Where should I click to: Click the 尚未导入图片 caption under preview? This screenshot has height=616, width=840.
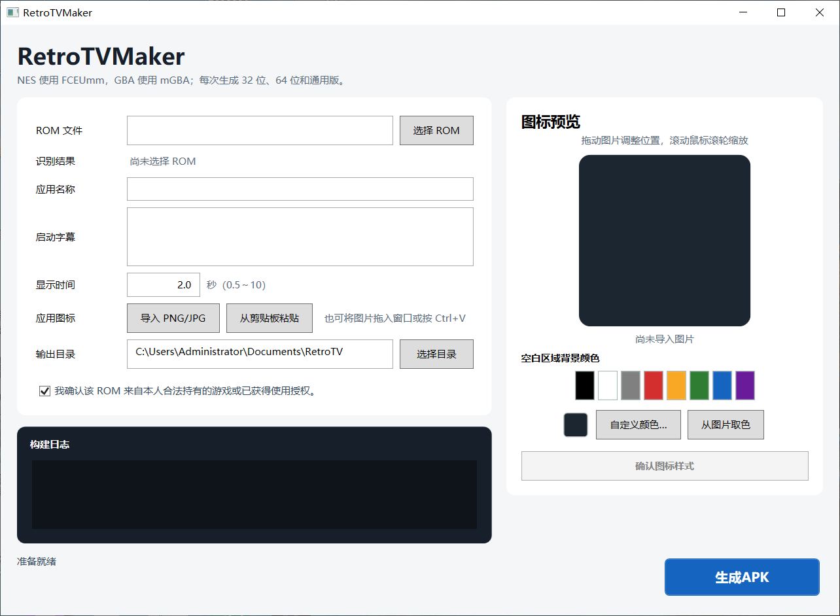pyautogui.click(x=665, y=339)
